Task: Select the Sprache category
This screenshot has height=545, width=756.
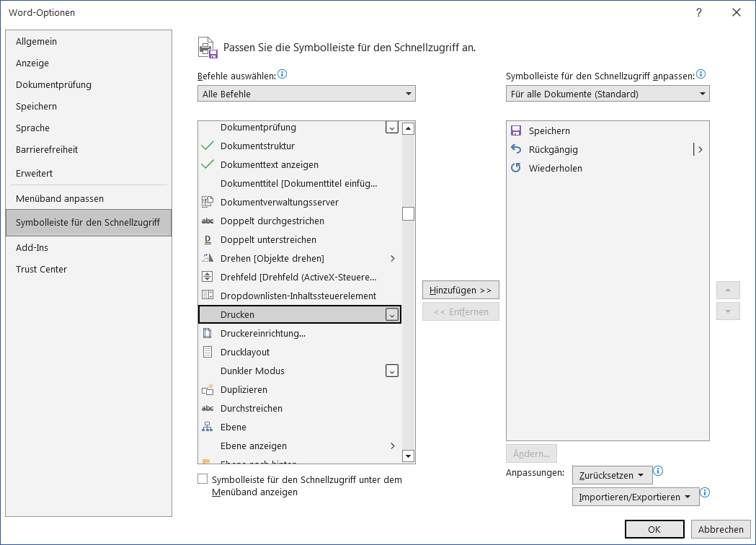Action: [x=89, y=128]
